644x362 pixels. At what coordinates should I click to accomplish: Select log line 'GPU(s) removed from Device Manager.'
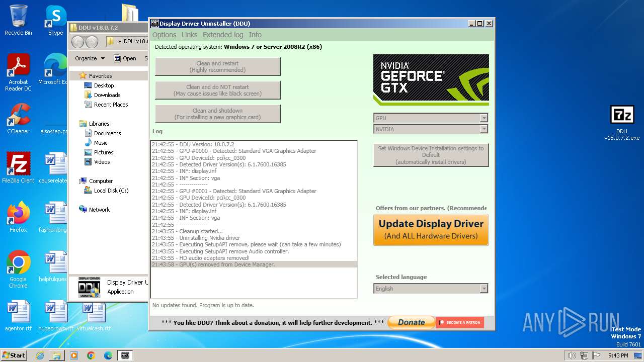[254, 264]
